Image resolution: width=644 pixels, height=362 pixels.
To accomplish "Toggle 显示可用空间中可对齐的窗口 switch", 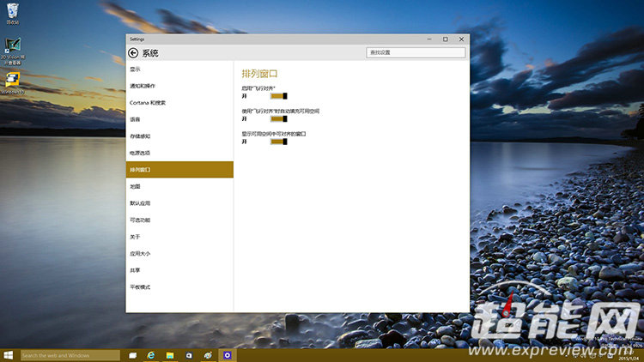I will click(x=278, y=142).
